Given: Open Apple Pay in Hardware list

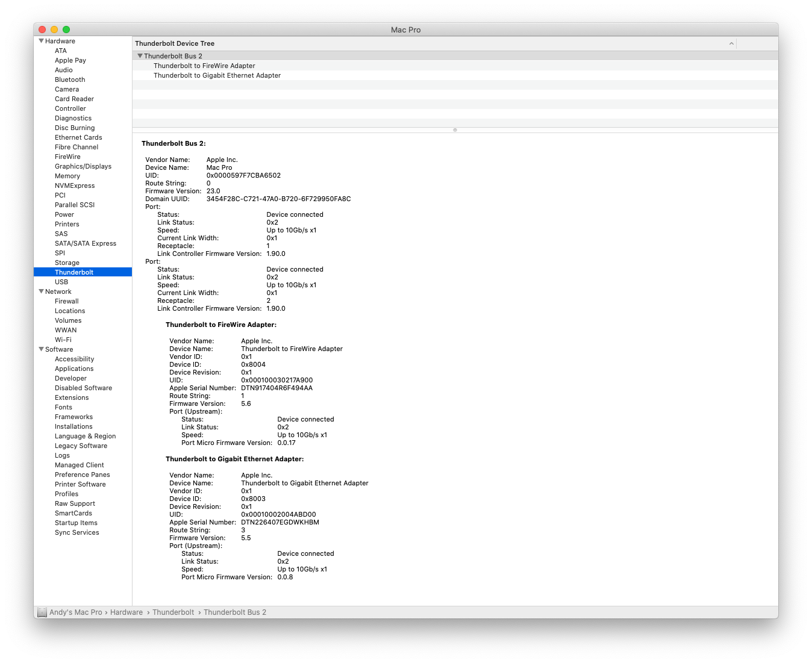Looking at the screenshot, I should click(x=70, y=60).
